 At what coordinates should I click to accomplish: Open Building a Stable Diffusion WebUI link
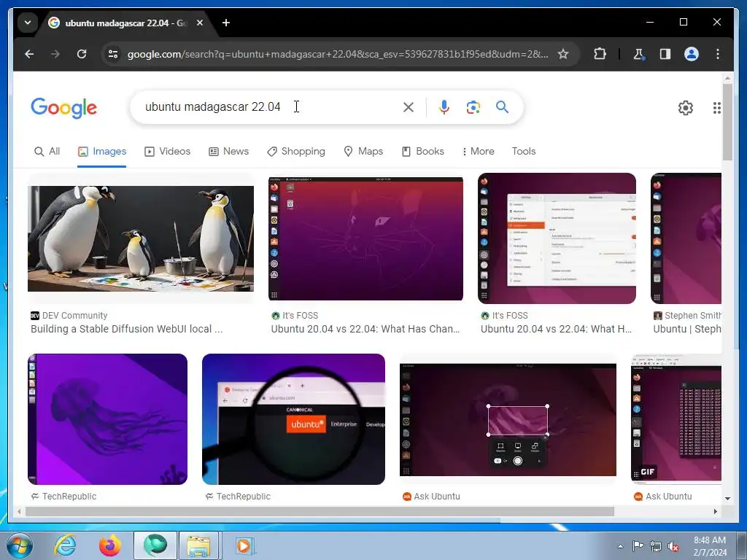[x=127, y=329]
